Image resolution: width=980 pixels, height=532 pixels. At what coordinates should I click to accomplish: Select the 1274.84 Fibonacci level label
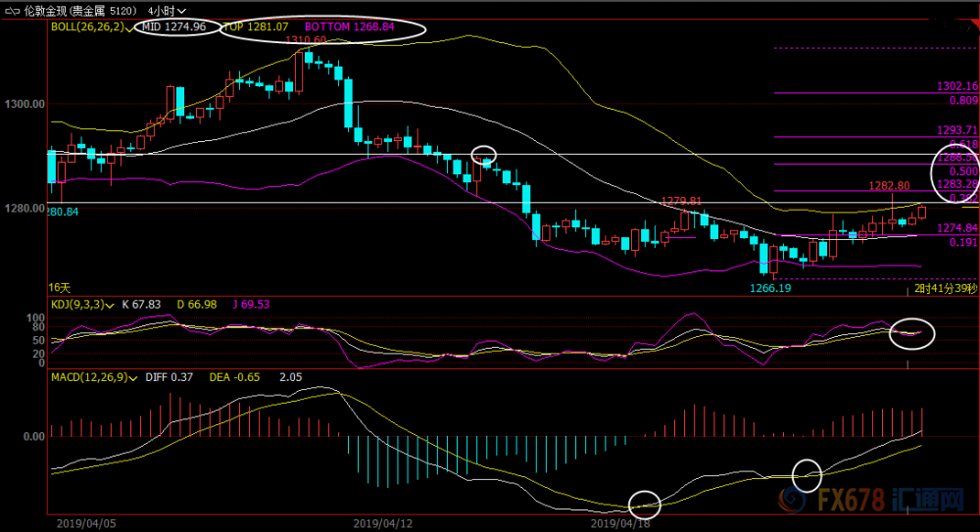click(x=956, y=228)
